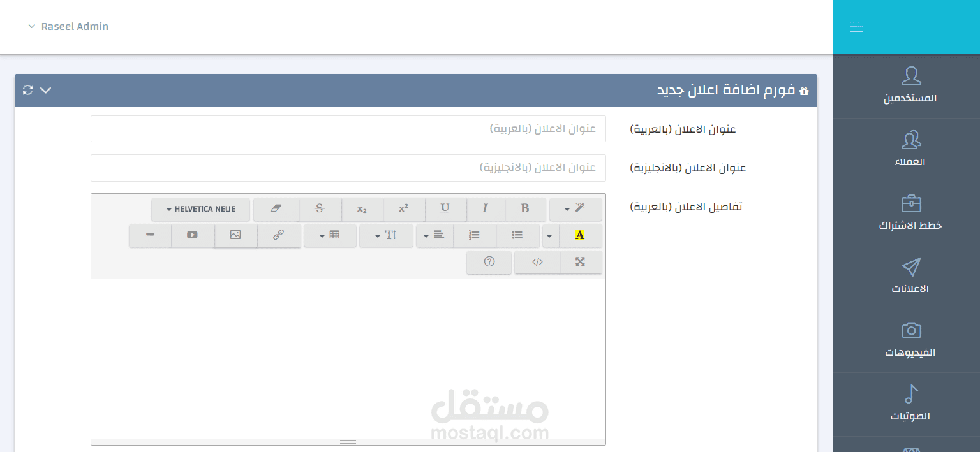Reload the panel with the refresh icon
The width and height of the screenshot is (980, 452).
(x=27, y=90)
